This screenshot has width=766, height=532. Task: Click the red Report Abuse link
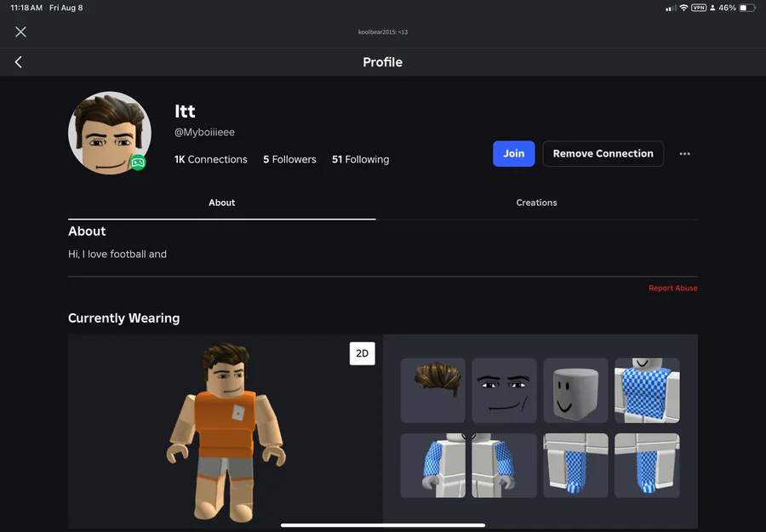coord(672,289)
